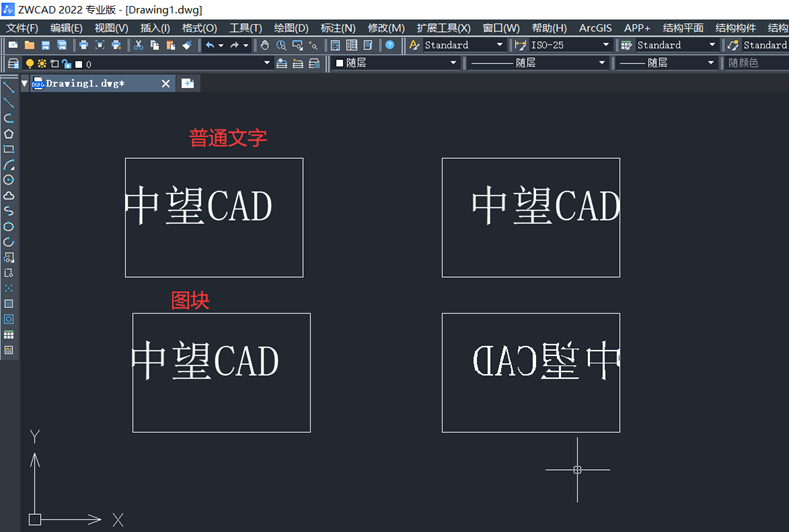This screenshot has height=532, width=789.
Task: Open the Tool Palettes icon
Action: [x=367, y=45]
